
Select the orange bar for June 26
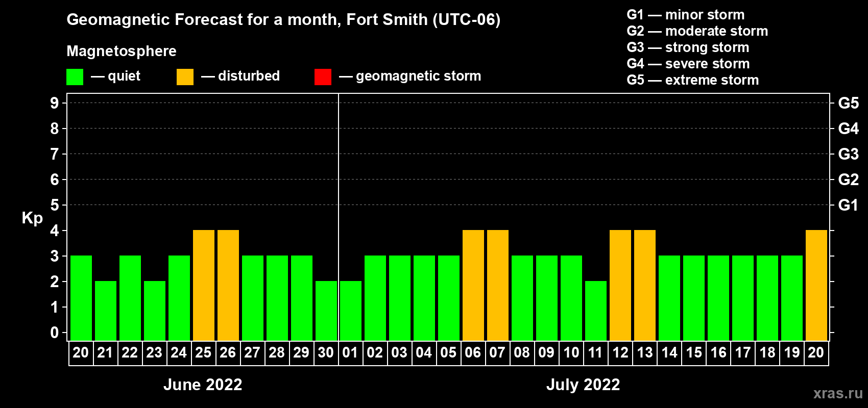(228, 286)
